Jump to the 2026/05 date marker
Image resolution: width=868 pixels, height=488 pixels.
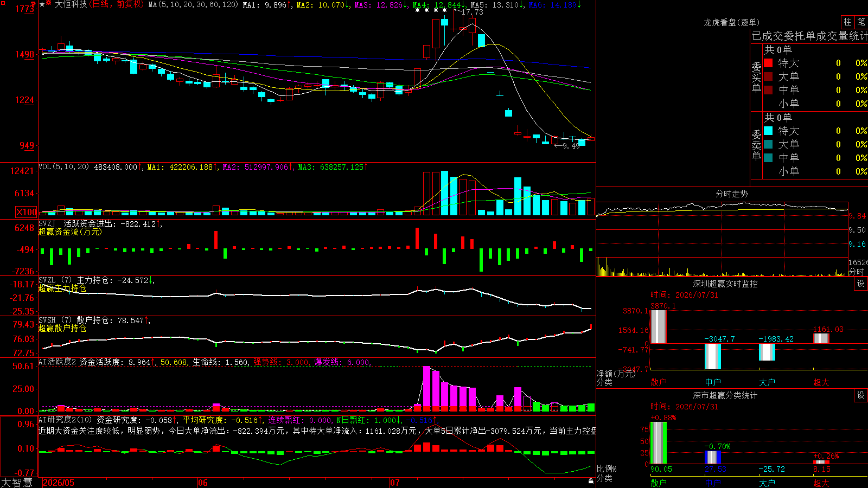pyautogui.click(x=59, y=483)
